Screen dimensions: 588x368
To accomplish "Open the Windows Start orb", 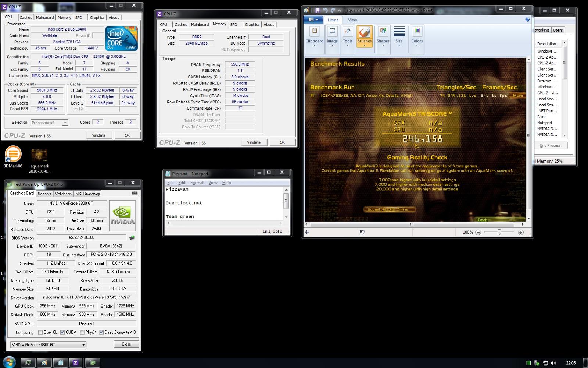I will point(9,362).
